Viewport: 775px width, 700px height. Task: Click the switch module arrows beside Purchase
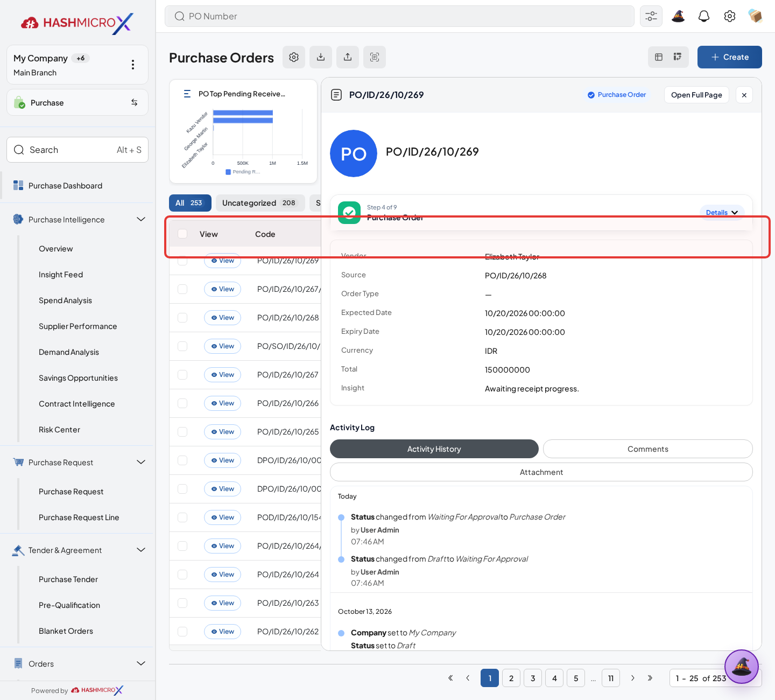135,102
